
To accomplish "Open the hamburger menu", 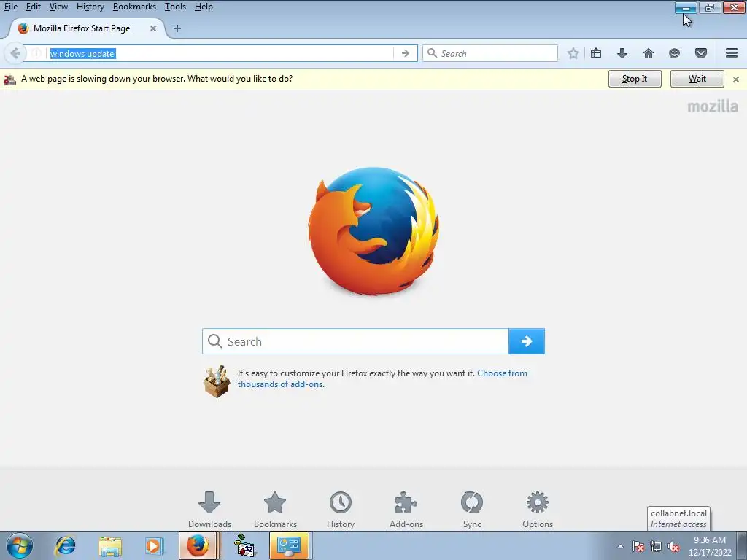I will coord(732,52).
